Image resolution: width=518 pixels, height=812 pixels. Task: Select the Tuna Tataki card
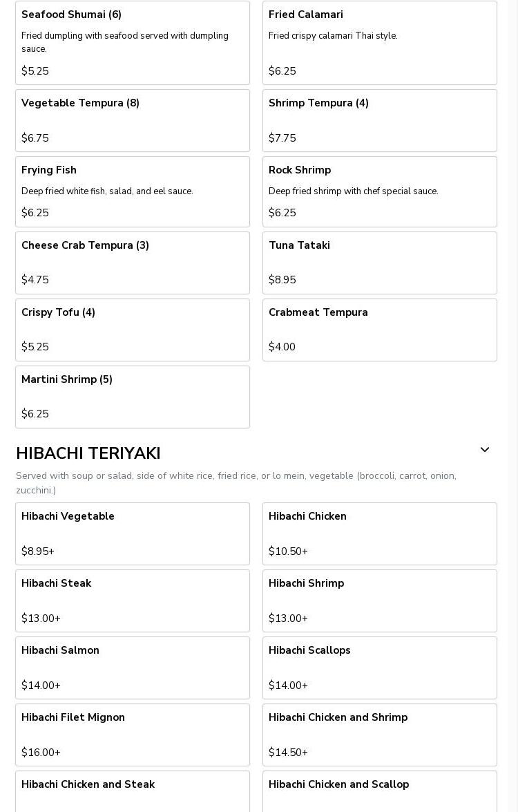[380, 263]
